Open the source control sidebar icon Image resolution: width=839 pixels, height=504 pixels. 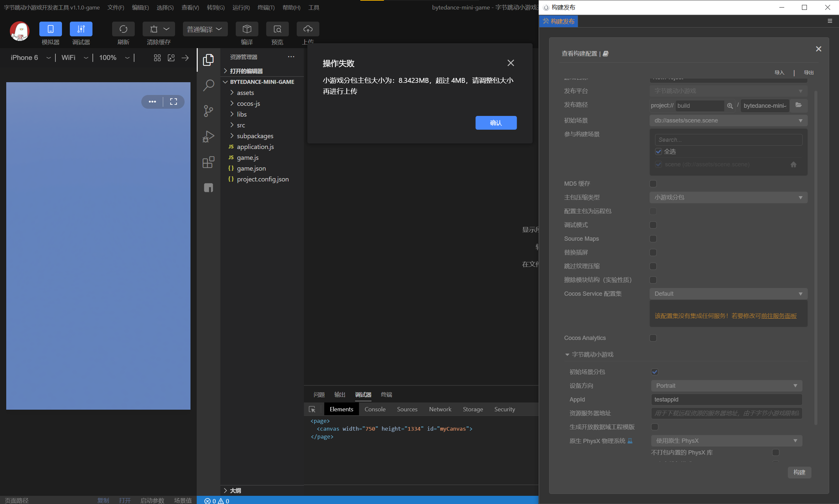point(209,111)
